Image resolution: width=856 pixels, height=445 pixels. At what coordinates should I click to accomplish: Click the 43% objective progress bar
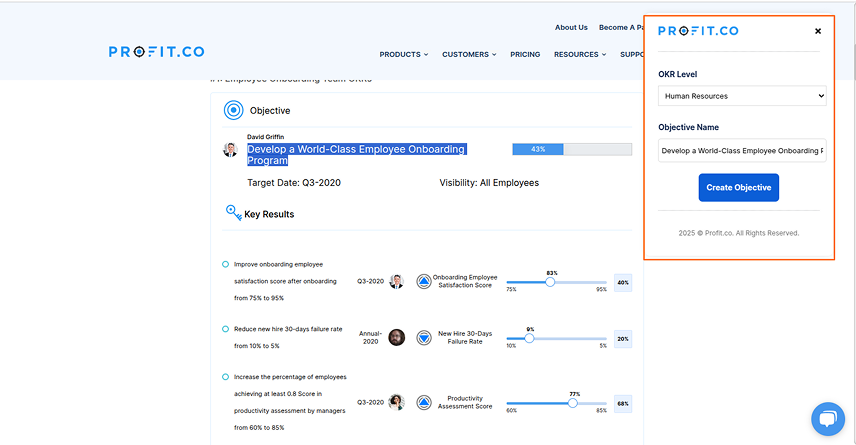pyautogui.click(x=572, y=150)
